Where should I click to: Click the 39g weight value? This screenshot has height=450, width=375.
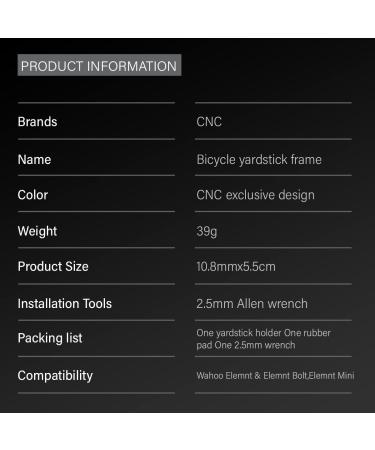207,231
